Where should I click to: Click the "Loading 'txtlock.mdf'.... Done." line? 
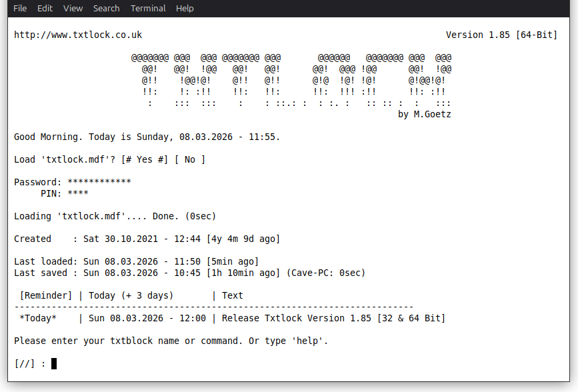[115, 216]
